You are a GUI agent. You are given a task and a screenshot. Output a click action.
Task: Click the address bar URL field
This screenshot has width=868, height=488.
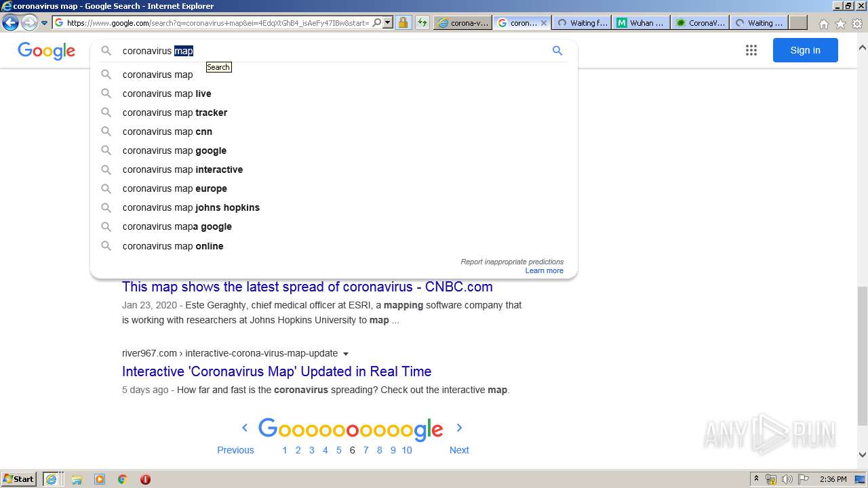(x=218, y=22)
